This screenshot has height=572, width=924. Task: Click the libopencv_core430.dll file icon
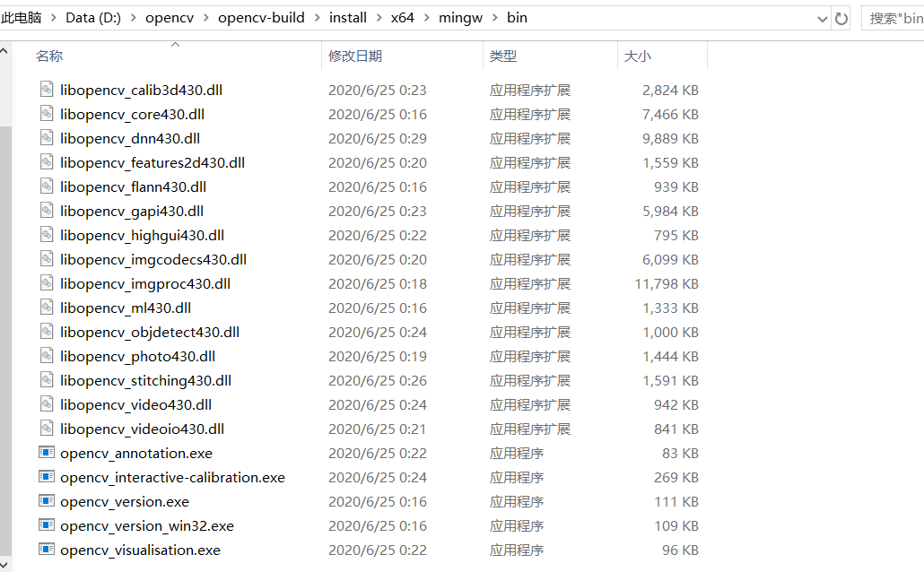click(x=47, y=114)
